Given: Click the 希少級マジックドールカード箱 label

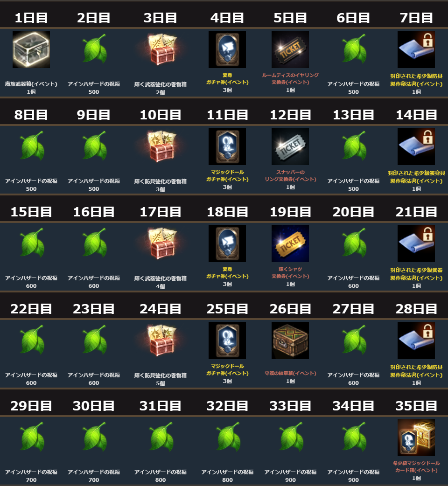Looking at the screenshot, I should (416, 467).
